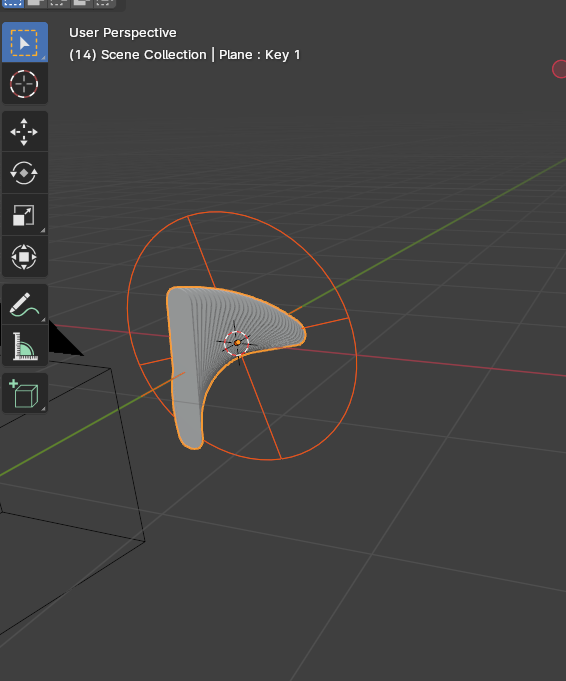This screenshot has width=566, height=681.
Task: Choose the Measure ruler tool
Action: [x=25, y=346]
